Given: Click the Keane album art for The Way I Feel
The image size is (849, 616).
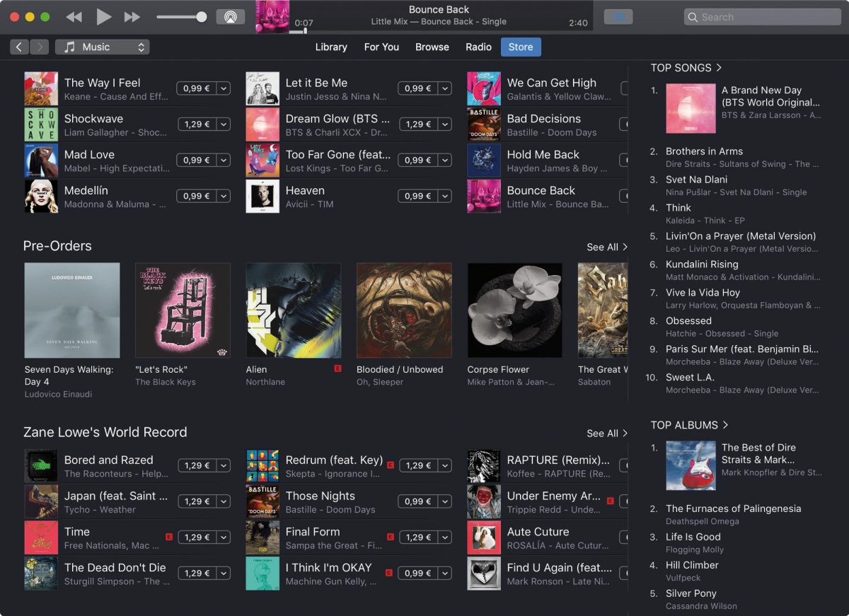Looking at the screenshot, I should [x=41, y=88].
